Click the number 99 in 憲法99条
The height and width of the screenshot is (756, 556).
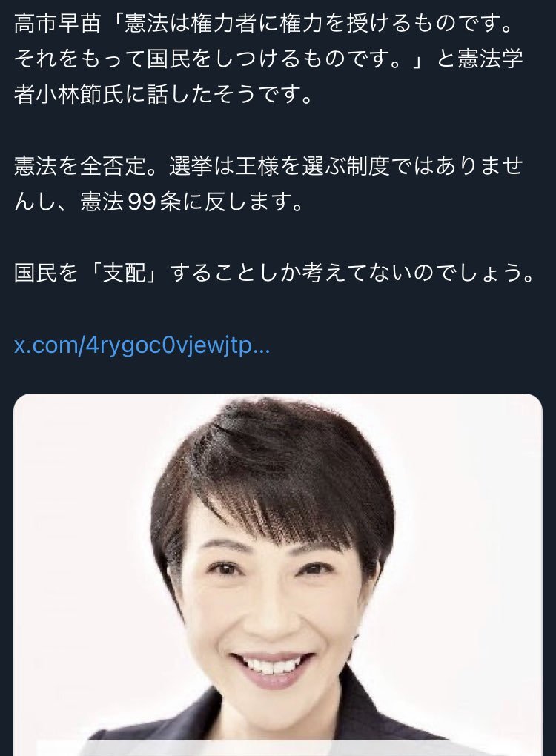click(x=142, y=202)
